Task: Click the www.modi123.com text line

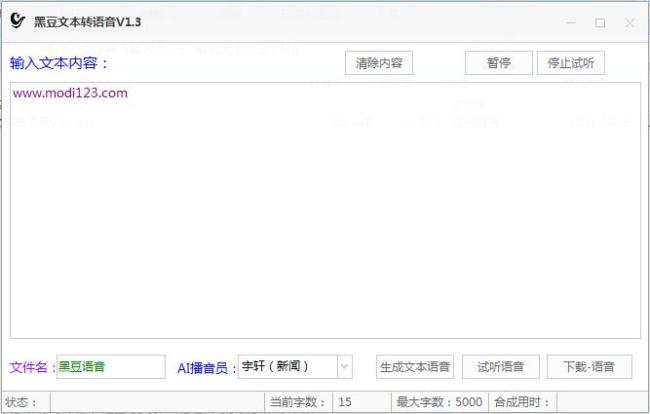Action: point(70,93)
